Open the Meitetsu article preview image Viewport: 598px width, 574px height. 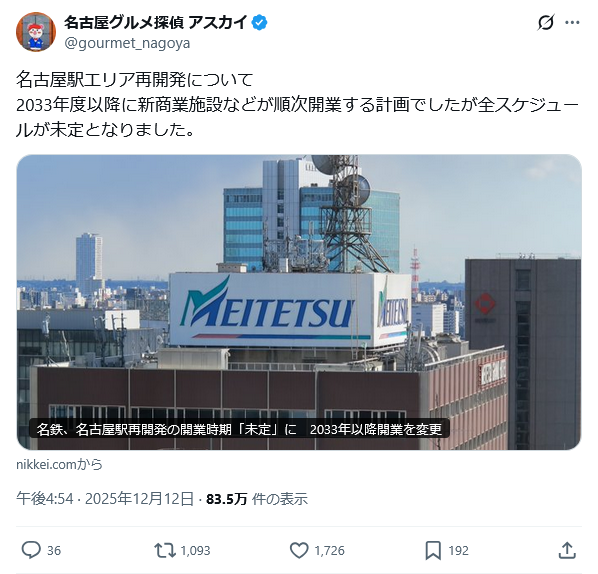[299, 302]
